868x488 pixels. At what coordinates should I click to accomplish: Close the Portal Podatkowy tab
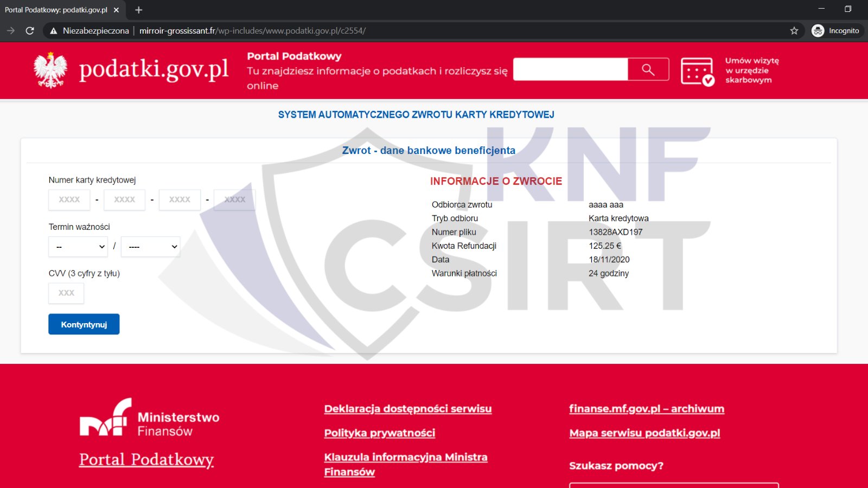[116, 10]
